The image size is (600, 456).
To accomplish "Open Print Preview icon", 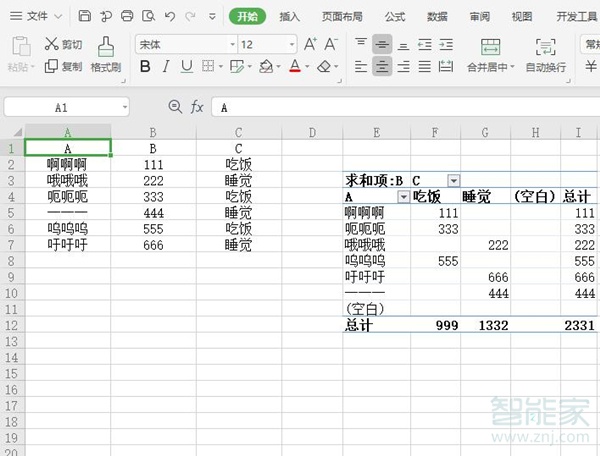I will click(148, 16).
